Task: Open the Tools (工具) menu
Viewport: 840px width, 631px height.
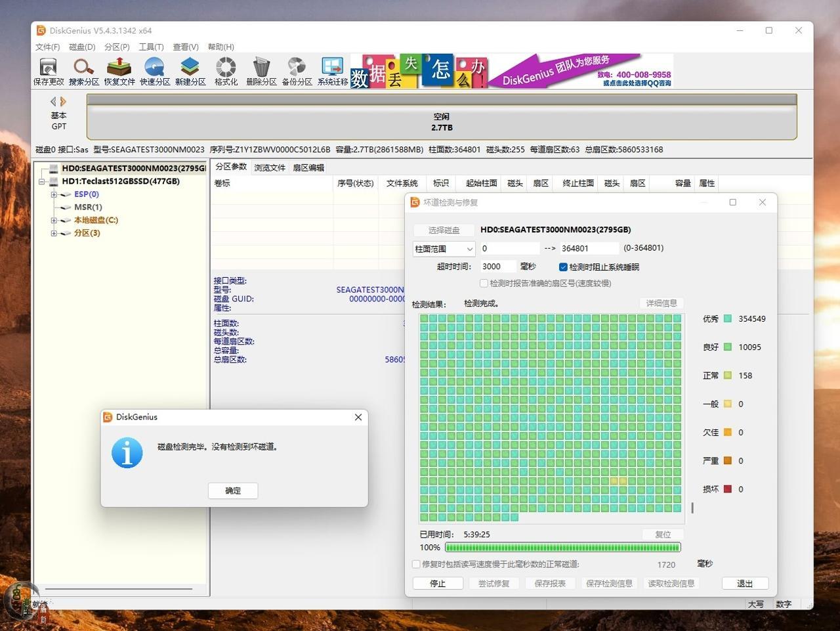Action: click(151, 47)
